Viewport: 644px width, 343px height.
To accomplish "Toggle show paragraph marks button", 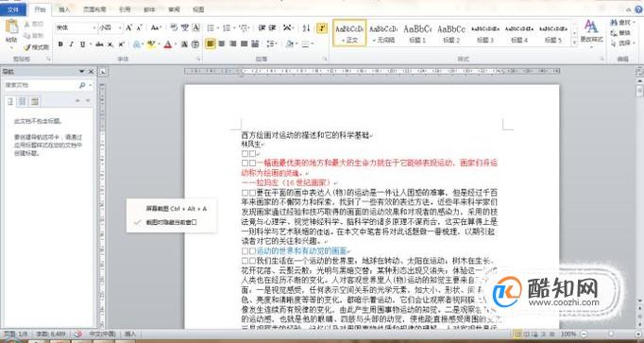I will (322, 28).
